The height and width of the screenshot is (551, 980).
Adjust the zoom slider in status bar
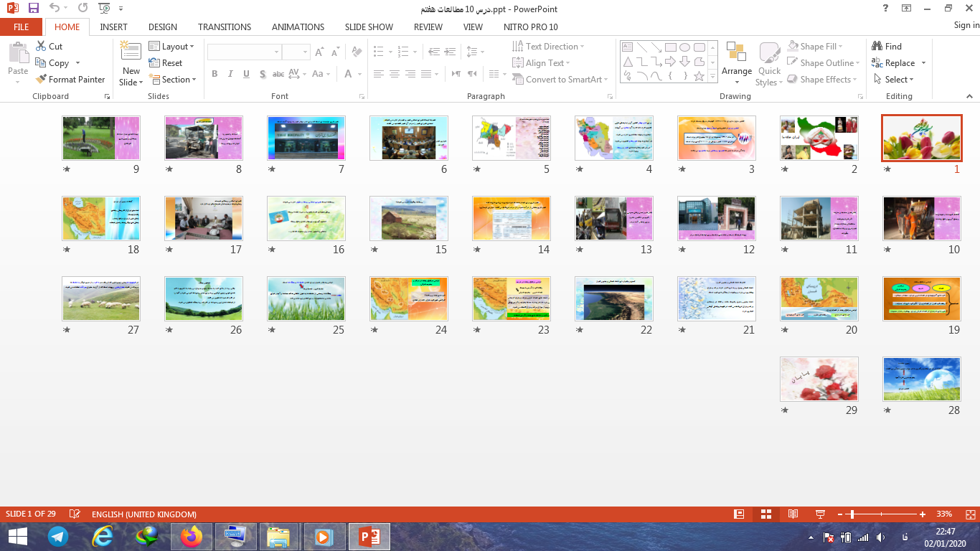pos(852,514)
